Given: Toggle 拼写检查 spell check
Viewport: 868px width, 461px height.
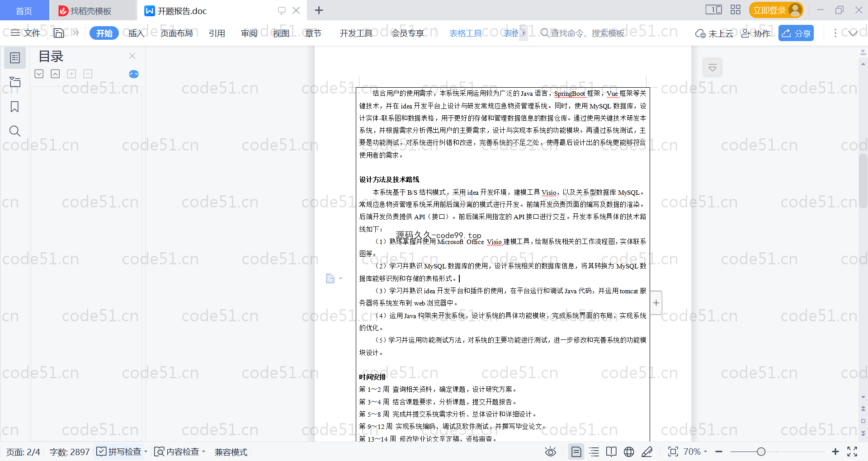Looking at the screenshot, I should point(119,452).
